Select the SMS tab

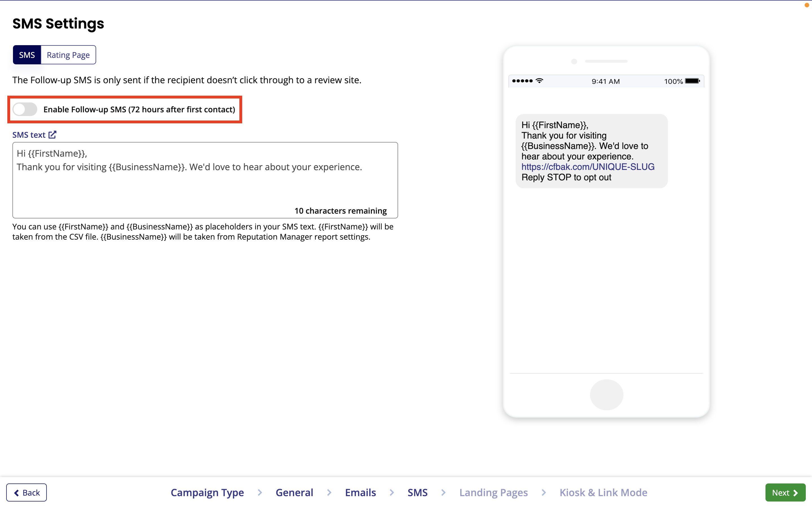[27, 55]
